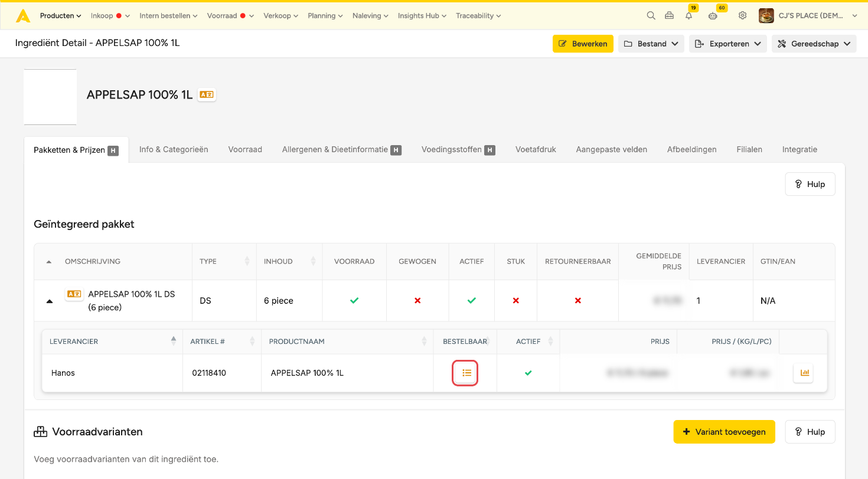Viewport: 868px width, 479px height.
Task: Open the Gereedschap dropdown
Action: pos(814,44)
